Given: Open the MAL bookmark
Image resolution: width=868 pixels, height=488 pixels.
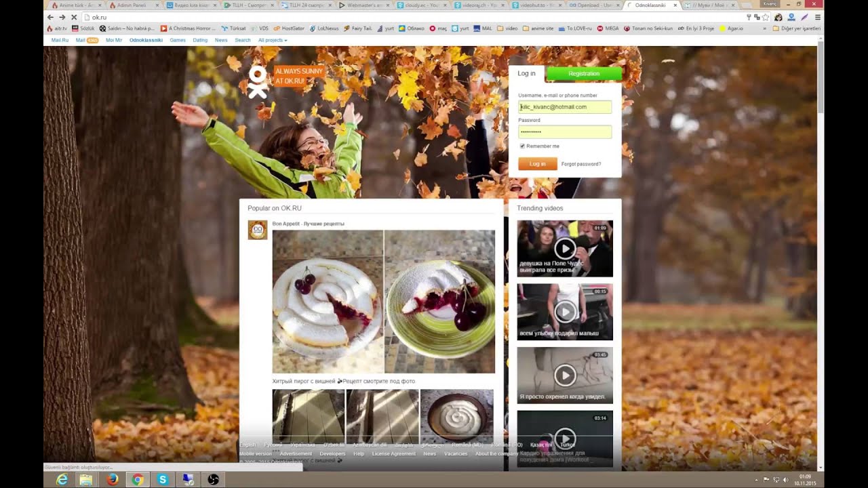Looking at the screenshot, I should pos(482,28).
